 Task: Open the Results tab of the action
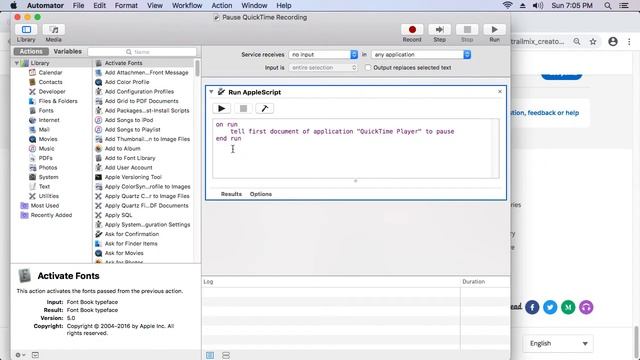point(231,194)
